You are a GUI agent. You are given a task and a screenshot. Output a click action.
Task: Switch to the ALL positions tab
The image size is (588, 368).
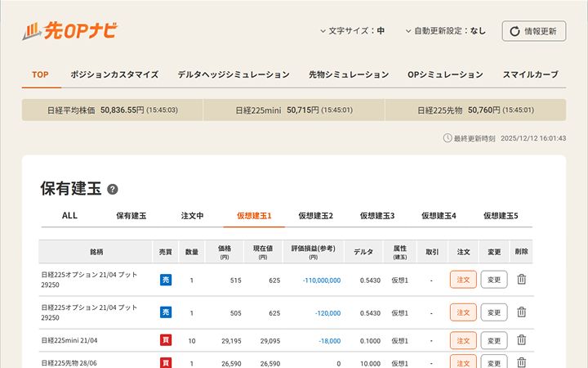(x=69, y=216)
